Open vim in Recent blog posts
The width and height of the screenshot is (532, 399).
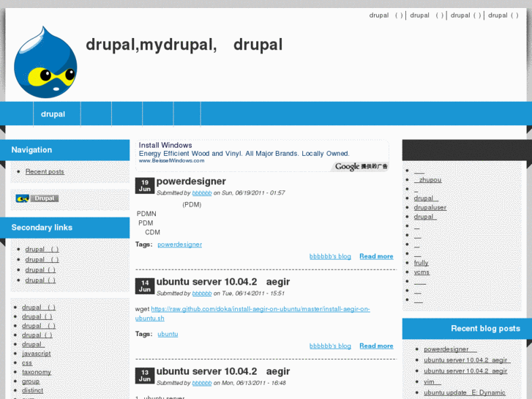coord(432,381)
